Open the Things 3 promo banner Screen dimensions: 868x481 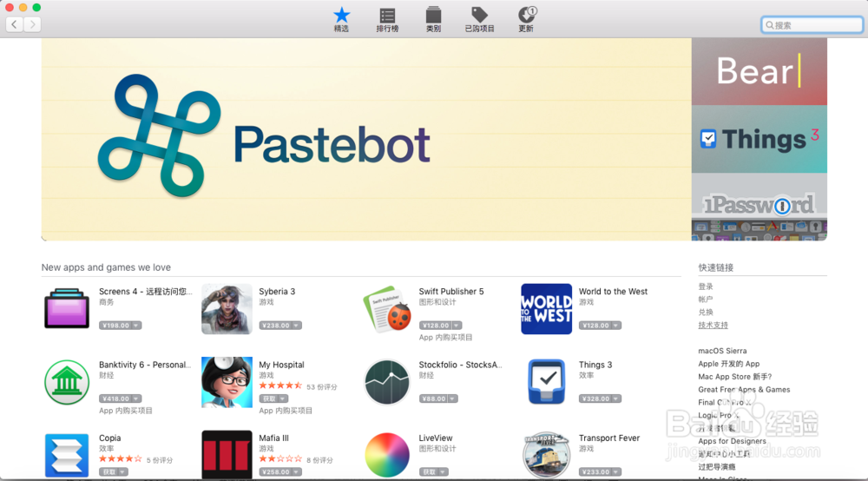coord(759,139)
